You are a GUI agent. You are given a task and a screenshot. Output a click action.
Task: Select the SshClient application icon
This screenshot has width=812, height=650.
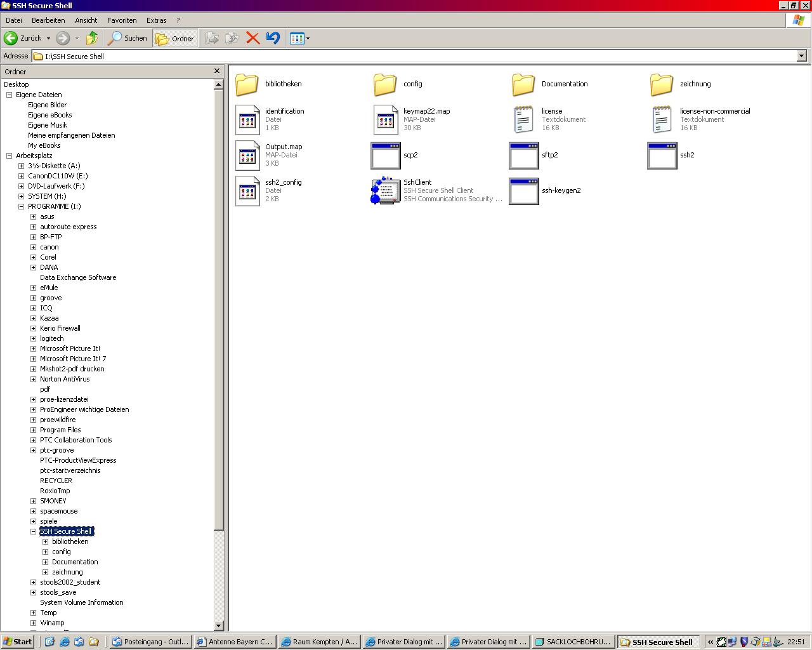(x=386, y=190)
